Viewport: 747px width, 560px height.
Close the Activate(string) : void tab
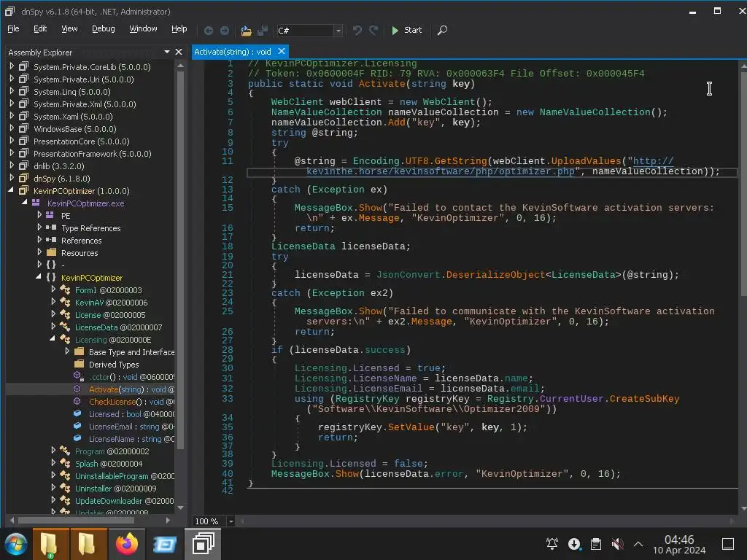point(282,51)
